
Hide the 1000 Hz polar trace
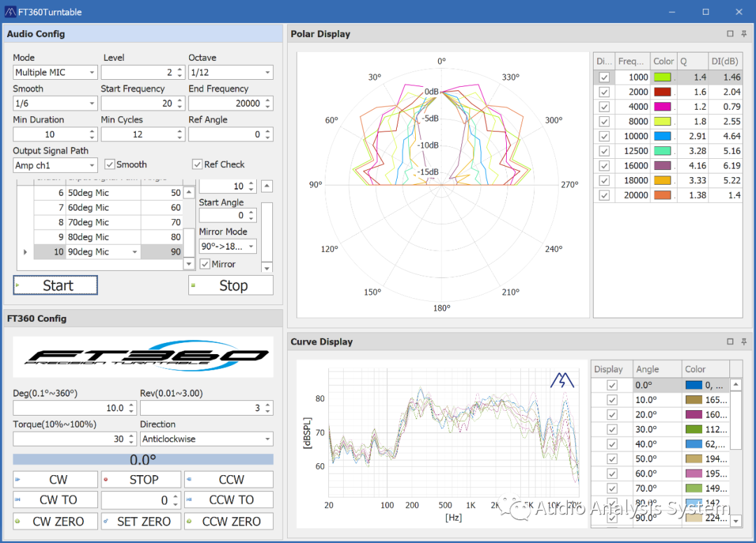click(x=604, y=78)
